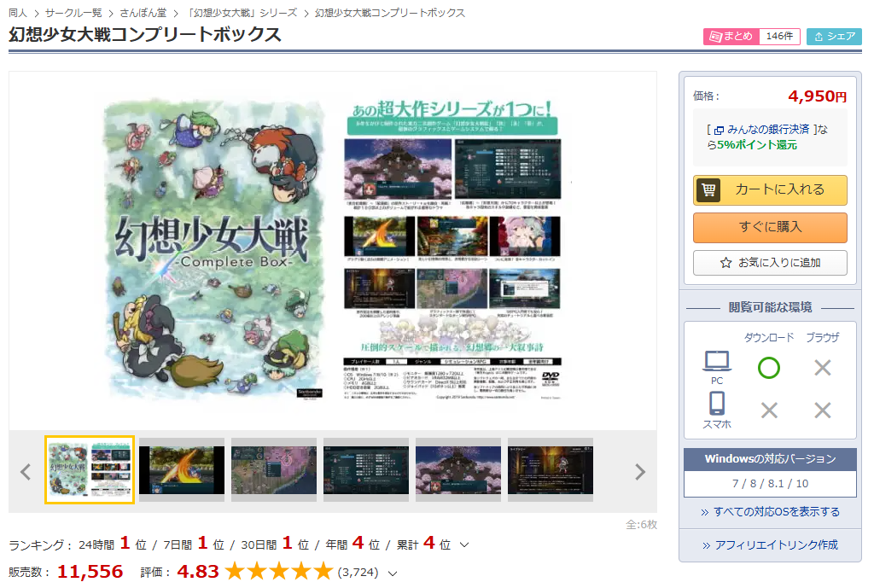
Task: Expand the ranking details chevron
Action: (x=464, y=544)
